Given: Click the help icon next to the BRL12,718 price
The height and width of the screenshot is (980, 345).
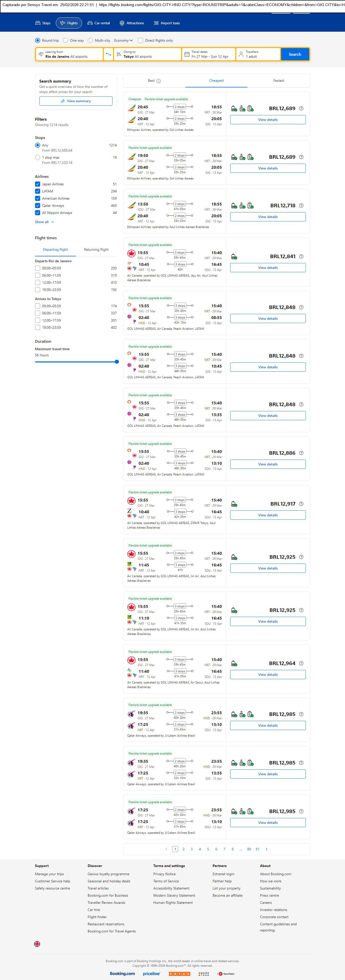Looking at the screenshot, I should [x=301, y=206].
